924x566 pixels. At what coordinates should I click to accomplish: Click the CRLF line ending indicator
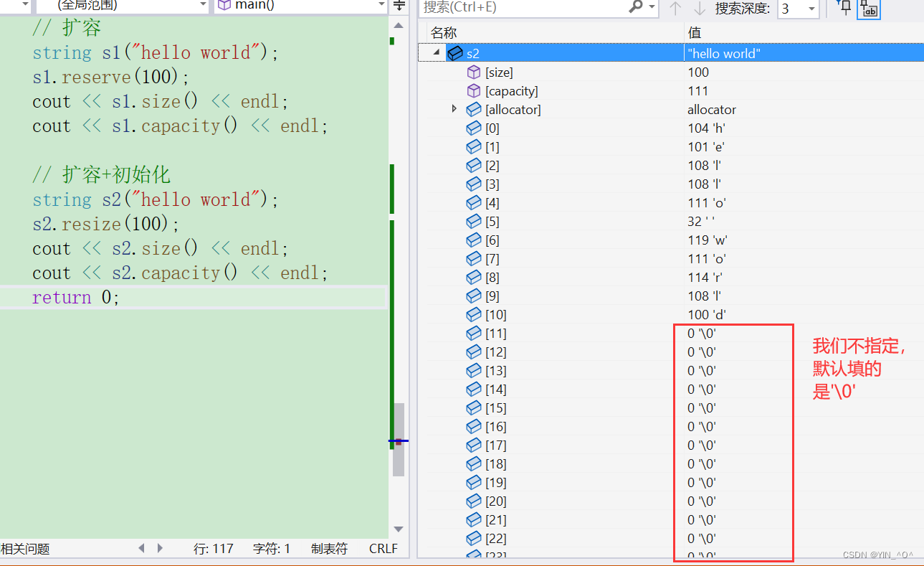click(383, 549)
